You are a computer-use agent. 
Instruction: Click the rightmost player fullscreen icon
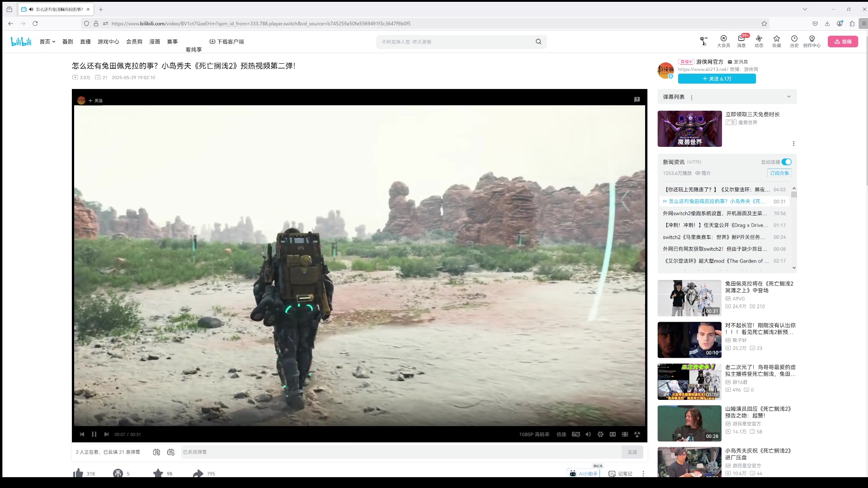(x=637, y=434)
